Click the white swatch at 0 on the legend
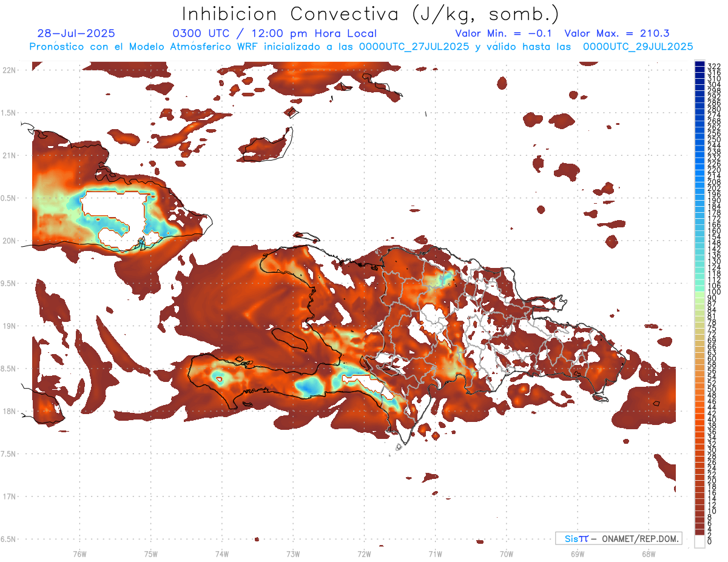728x562 pixels. tap(699, 541)
